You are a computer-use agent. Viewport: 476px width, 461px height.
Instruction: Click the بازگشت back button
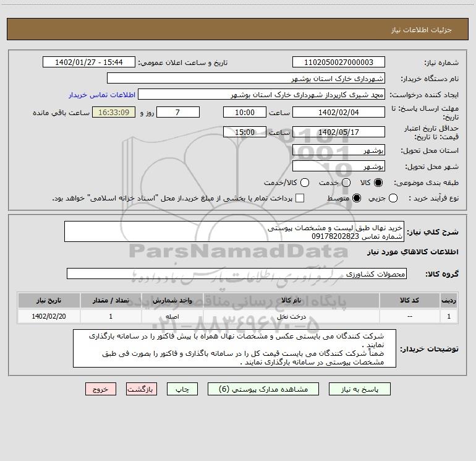[142, 389]
